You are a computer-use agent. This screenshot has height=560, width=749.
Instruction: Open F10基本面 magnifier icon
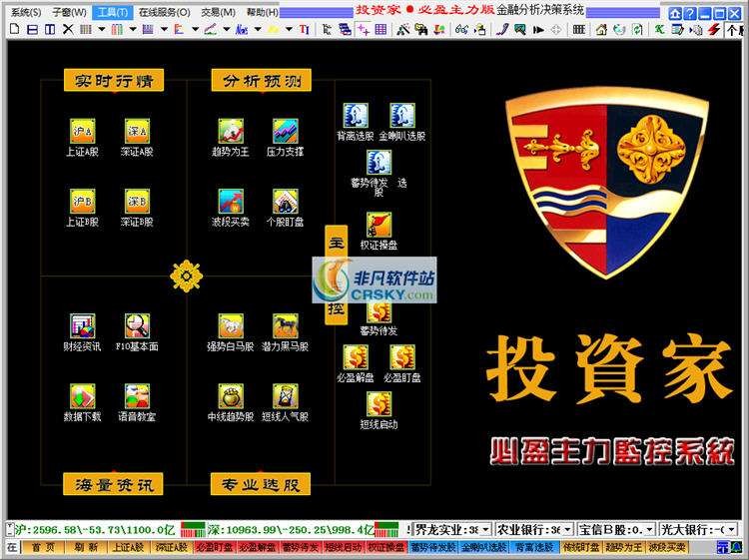(137, 325)
